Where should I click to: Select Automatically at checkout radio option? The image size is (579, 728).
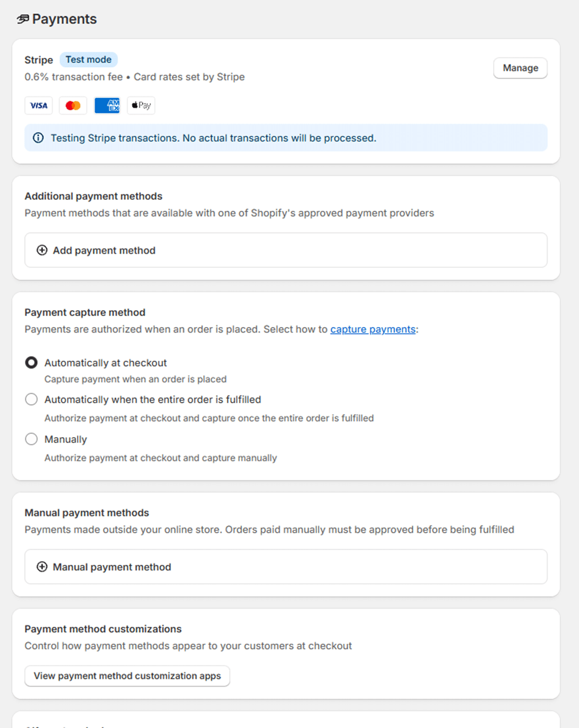[x=31, y=362]
